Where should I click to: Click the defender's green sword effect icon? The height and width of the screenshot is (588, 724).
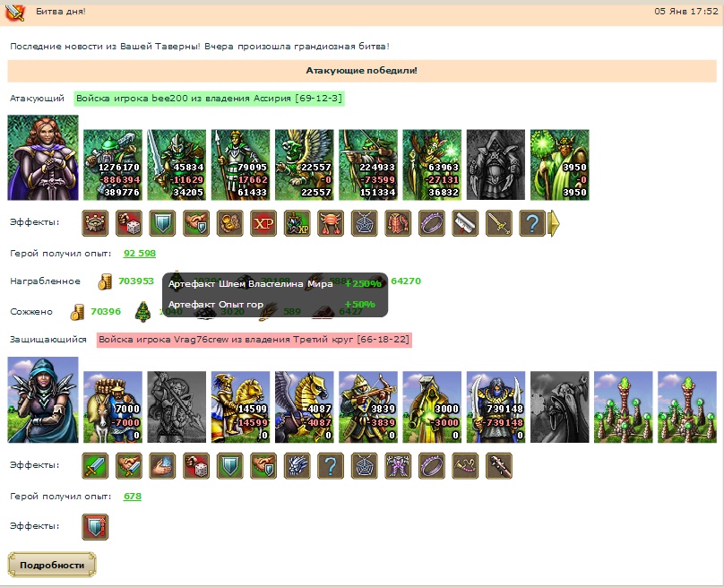[96, 465]
